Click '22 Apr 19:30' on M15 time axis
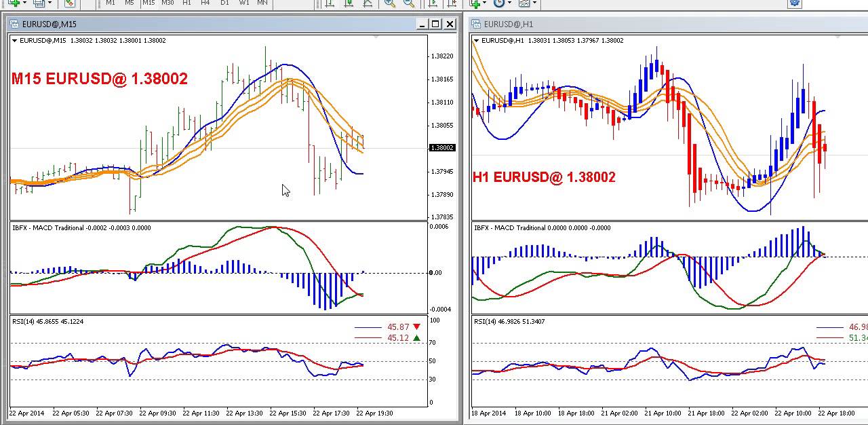 (x=374, y=413)
